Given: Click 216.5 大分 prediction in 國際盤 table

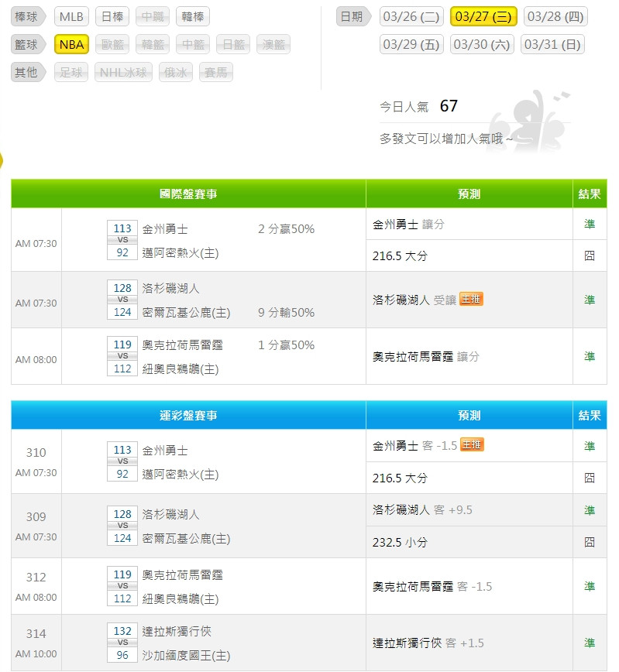Looking at the screenshot, I should click(400, 255).
